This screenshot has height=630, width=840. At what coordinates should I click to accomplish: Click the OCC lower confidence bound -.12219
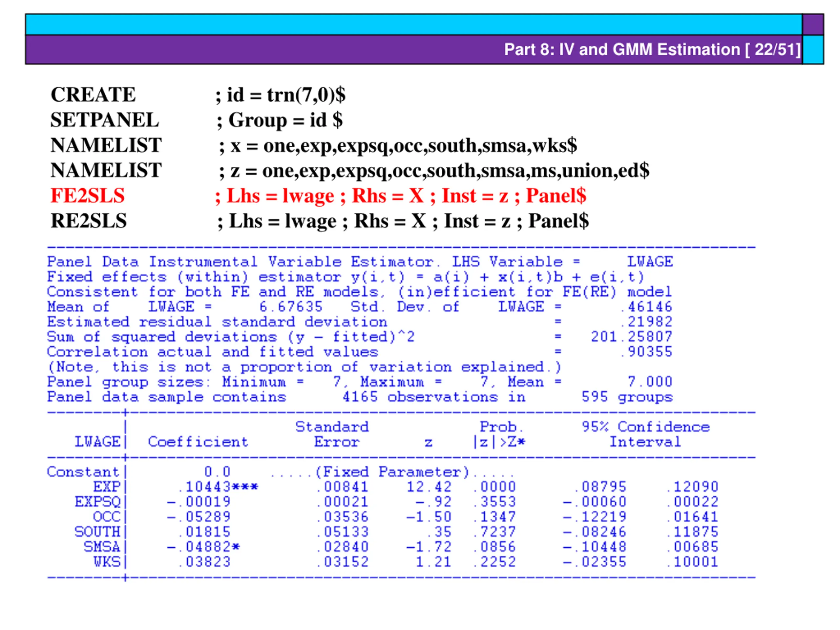[x=595, y=517]
